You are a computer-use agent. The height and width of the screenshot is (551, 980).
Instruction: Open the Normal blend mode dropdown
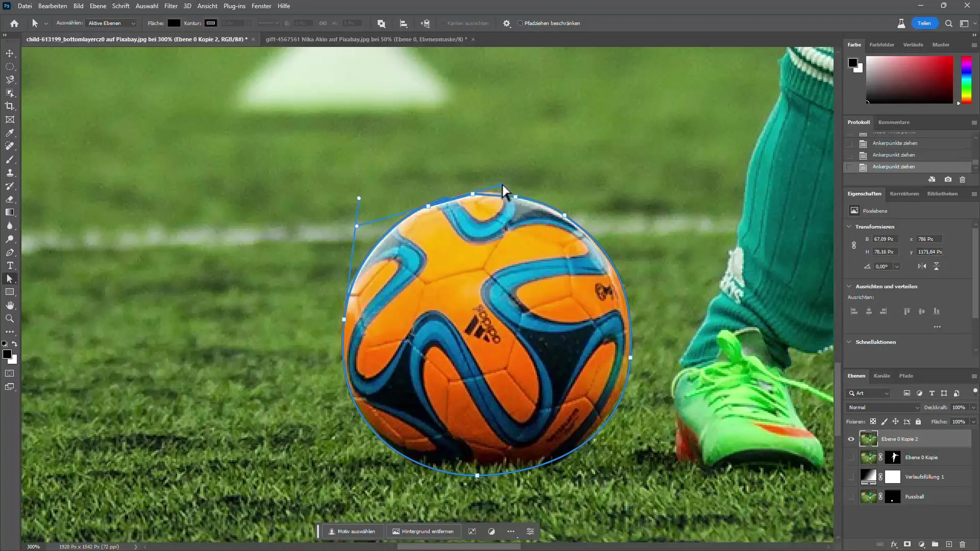[884, 408]
